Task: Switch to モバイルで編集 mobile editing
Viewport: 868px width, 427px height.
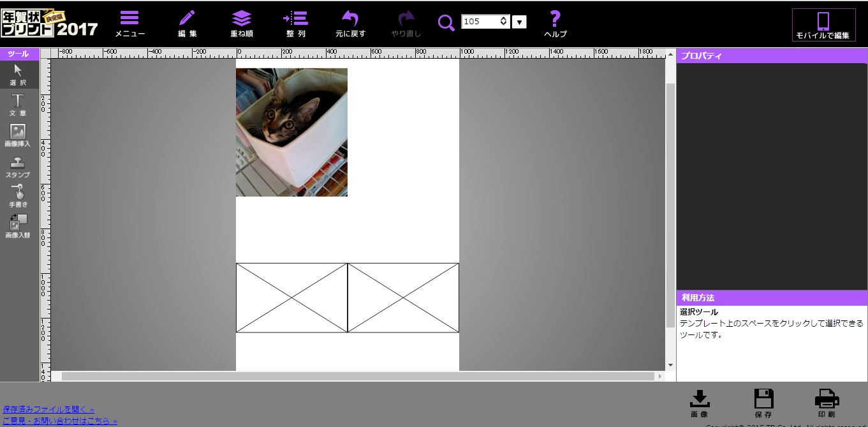Action: (823, 25)
